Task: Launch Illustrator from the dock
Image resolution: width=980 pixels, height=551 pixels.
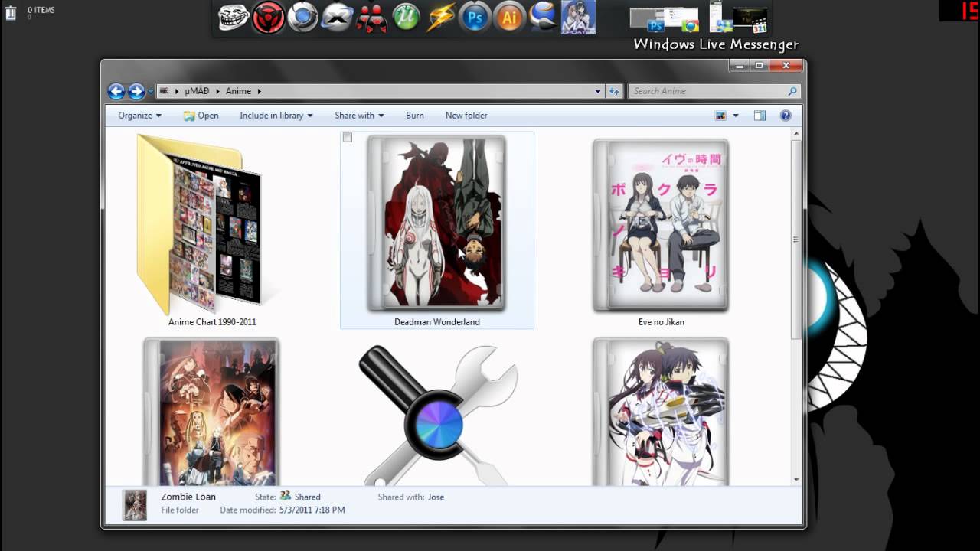Action: coord(509,17)
